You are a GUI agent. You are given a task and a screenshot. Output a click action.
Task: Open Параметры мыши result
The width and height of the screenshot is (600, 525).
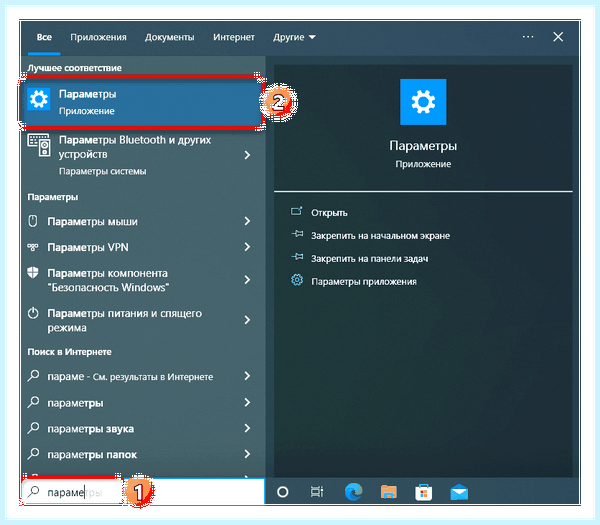pyautogui.click(x=142, y=221)
